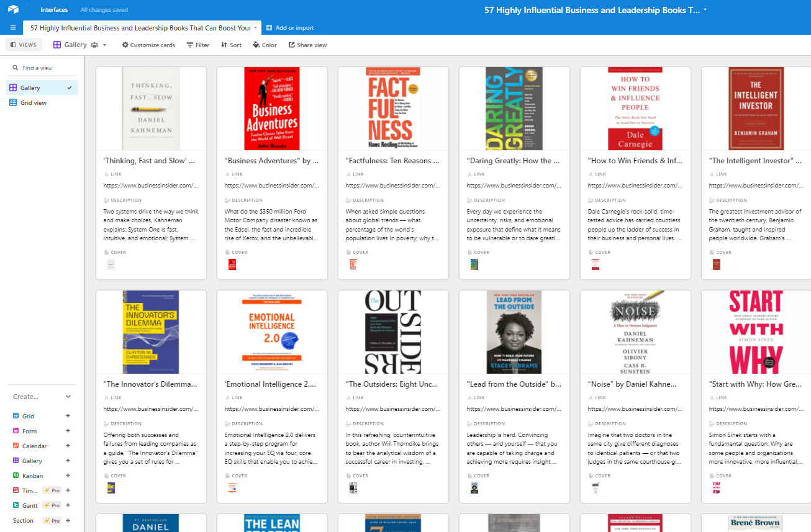811x532 pixels.
Task: Open the Sort options
Action: pos(231,45)
